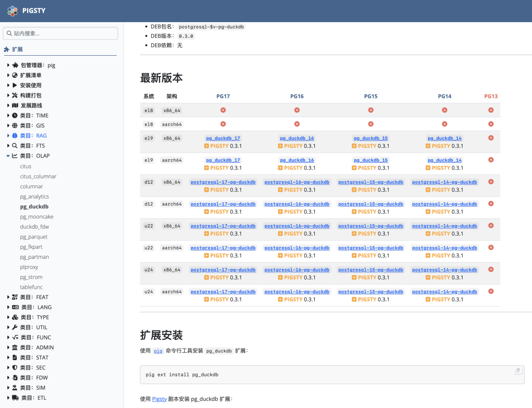Click the Pigsty hexagon logo icon
The image size is (532, 408).
(x=12, y=11)
